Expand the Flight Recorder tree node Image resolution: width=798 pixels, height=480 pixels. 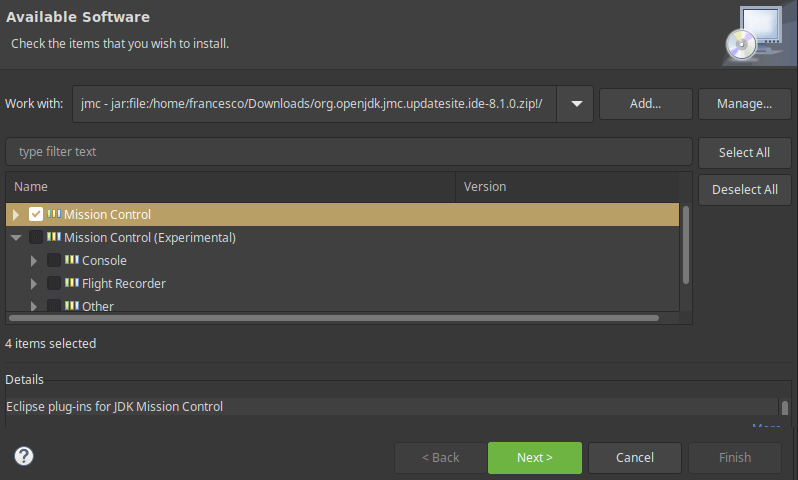pyautogui.click(x=34, y=284)
